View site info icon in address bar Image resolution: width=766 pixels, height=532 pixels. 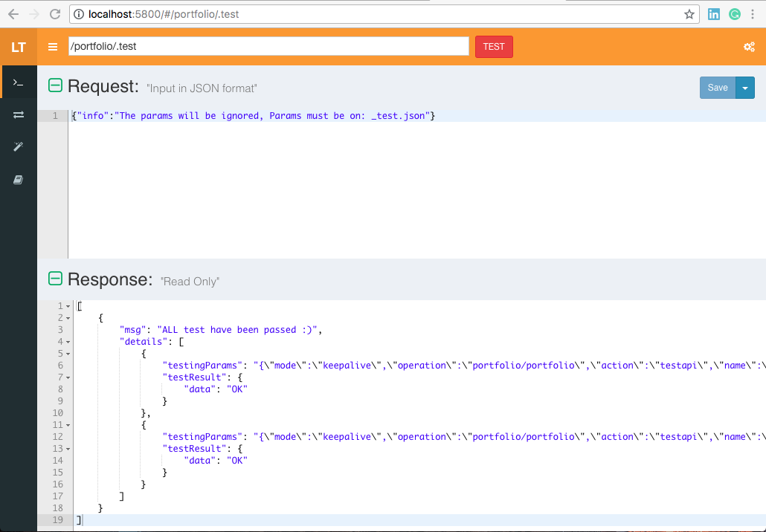point(78,14)
